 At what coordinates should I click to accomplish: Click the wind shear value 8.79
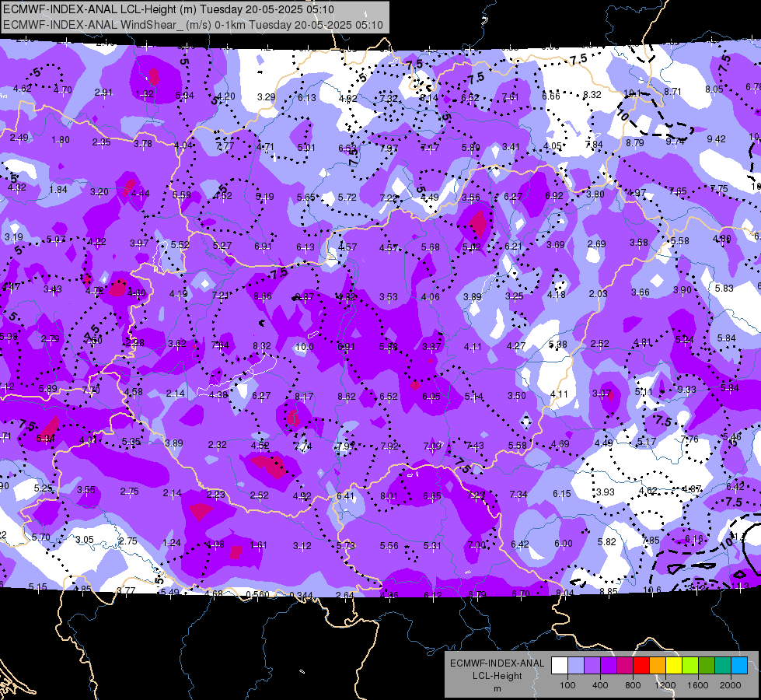(635, 143)
